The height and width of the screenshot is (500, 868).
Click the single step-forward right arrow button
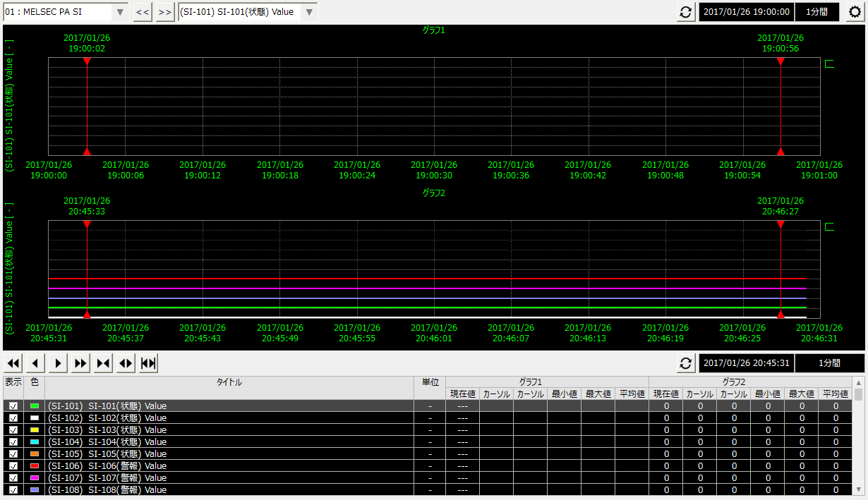coord(59,363)
